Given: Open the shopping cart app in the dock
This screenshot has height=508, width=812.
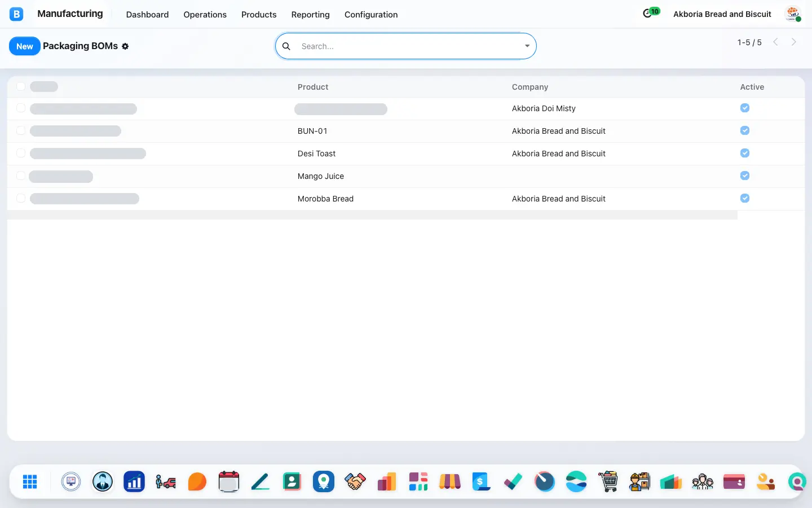Looking at the screenshot, I should click(x=608, y=481).
